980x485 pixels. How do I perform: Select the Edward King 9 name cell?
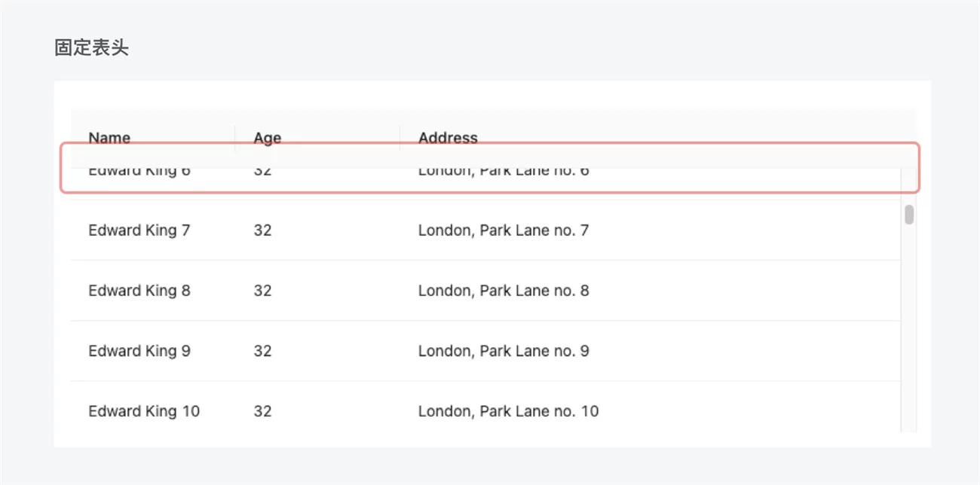139,351
